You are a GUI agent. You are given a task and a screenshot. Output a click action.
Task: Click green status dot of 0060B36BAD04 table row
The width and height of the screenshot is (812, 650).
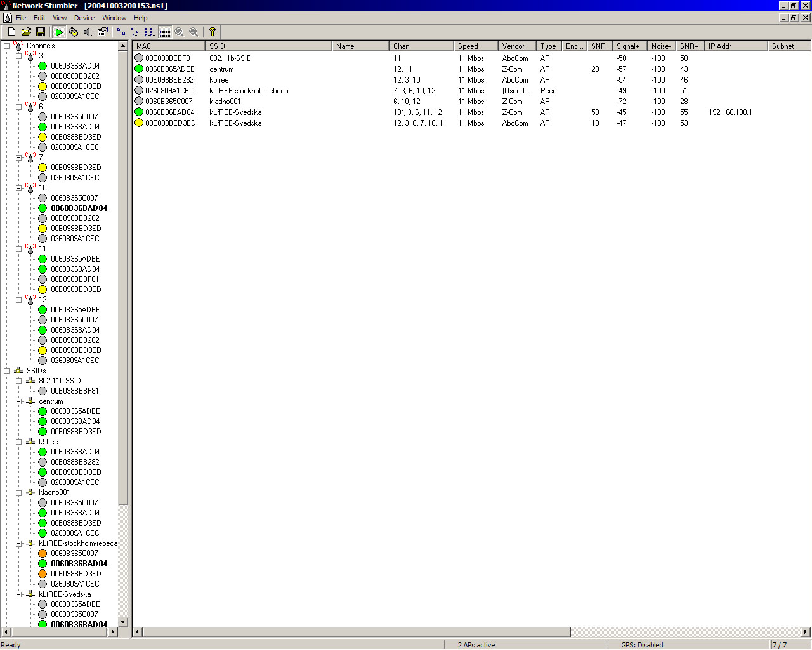pyautogui.click(x=139, y=112)
